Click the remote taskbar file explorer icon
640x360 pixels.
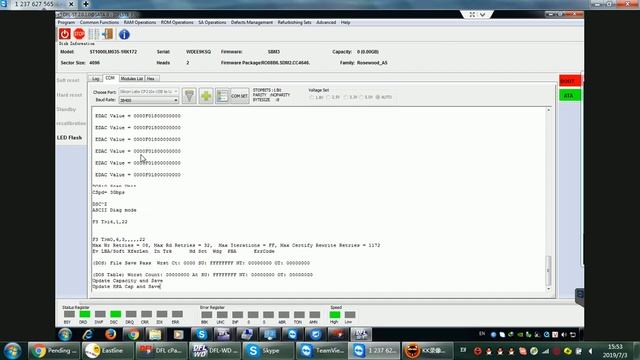tap(155, 334)
